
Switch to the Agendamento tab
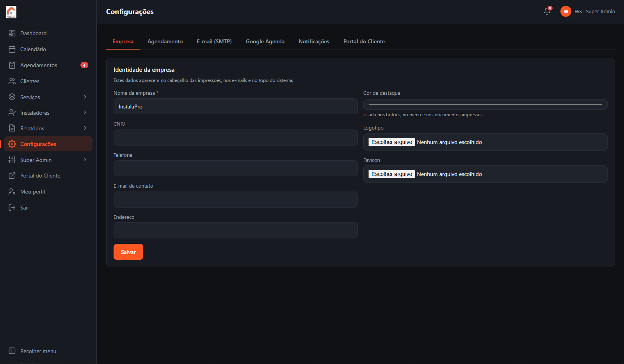pyautogui.click(x=165, y=41)
